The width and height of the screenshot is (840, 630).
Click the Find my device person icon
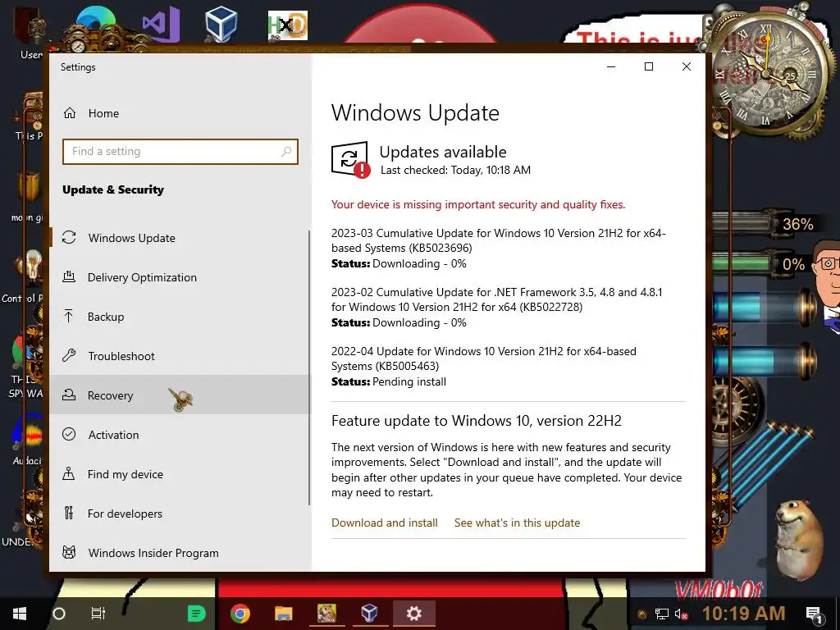(69, 473)
